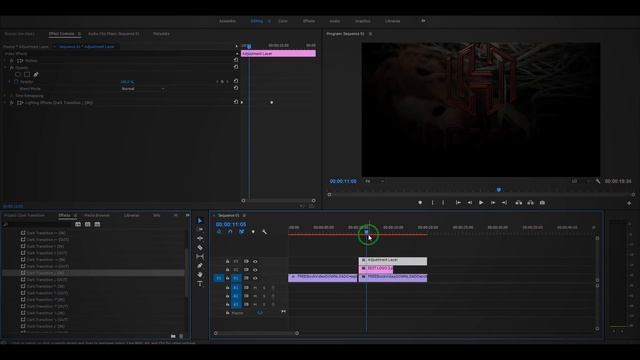Click the Program monitor scrub playhead
Viewport: 640px width, 360px height.
(499, 190)
